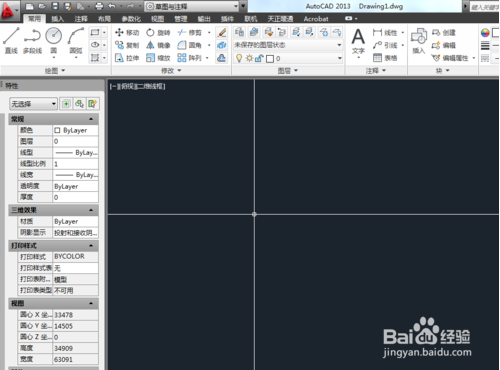Collapse the 常规 section in Properties
This screenshot has height=370, width=500.
(x=91, y=119)
